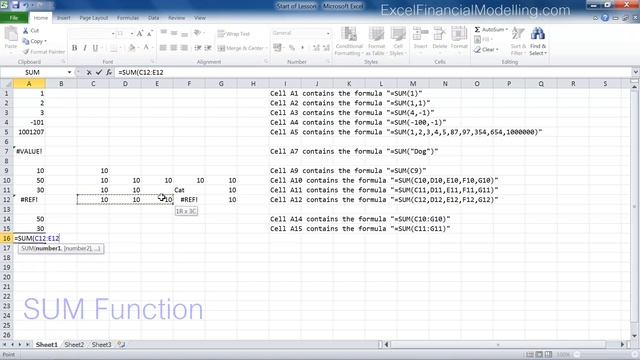This screenshot has width=640, height=360.
Task: Click the Decrease Indent icon
Action: [198, 48]
